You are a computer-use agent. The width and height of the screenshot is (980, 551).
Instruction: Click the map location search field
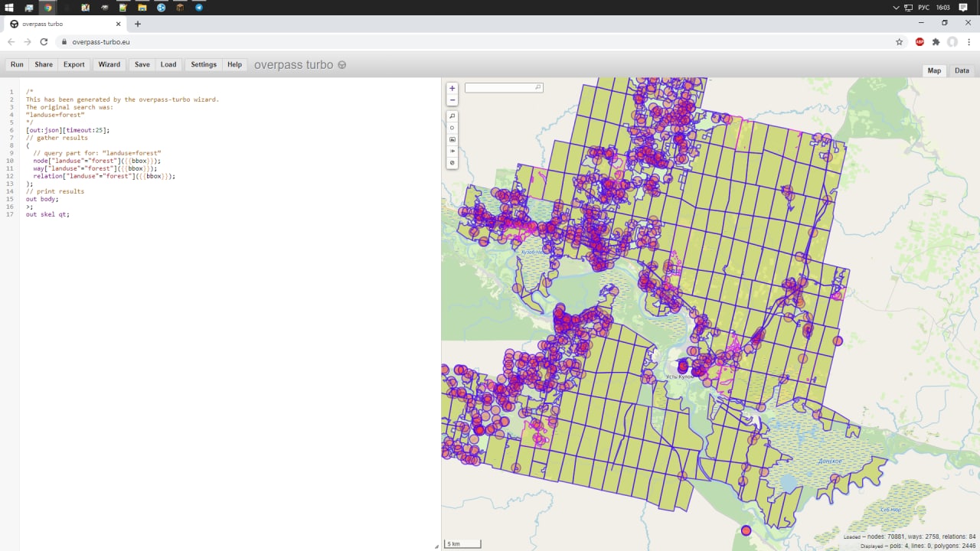(x=501, y=88)
